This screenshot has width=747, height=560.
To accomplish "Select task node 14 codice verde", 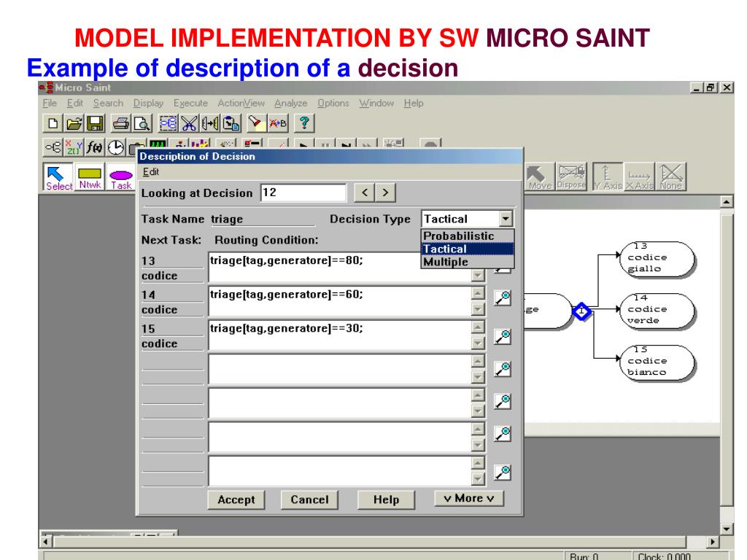I will (657, 311).
